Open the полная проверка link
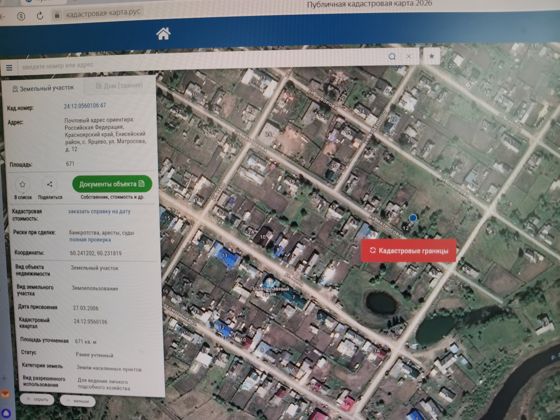The image size is (560, 420). 90,240
